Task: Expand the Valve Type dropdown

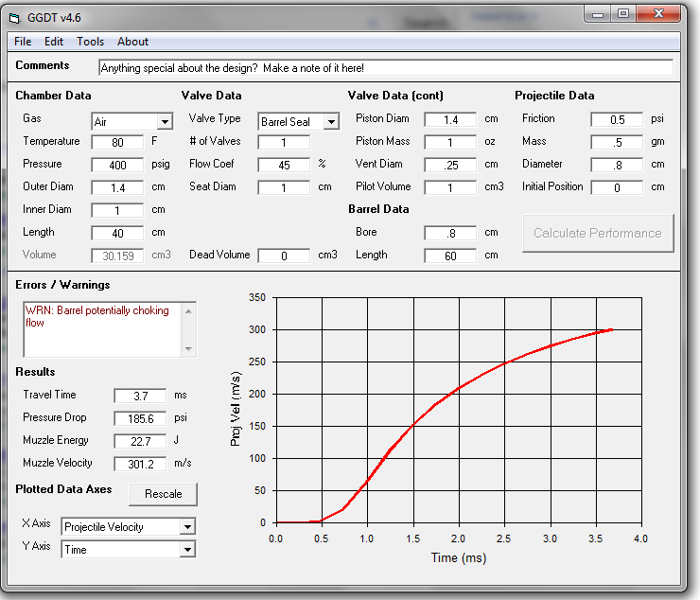Action: tap(330, 122)
